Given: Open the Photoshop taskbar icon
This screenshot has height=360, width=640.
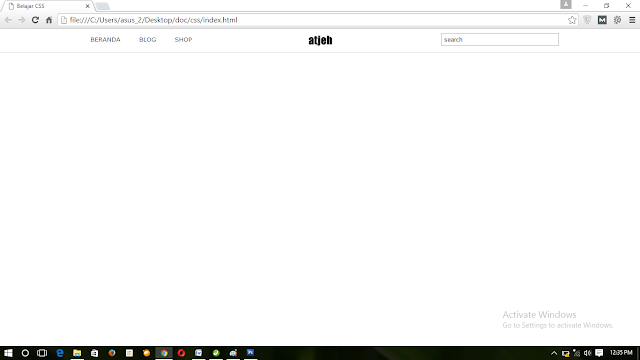Looking at the screenshot, I should [x=251, y=353].
